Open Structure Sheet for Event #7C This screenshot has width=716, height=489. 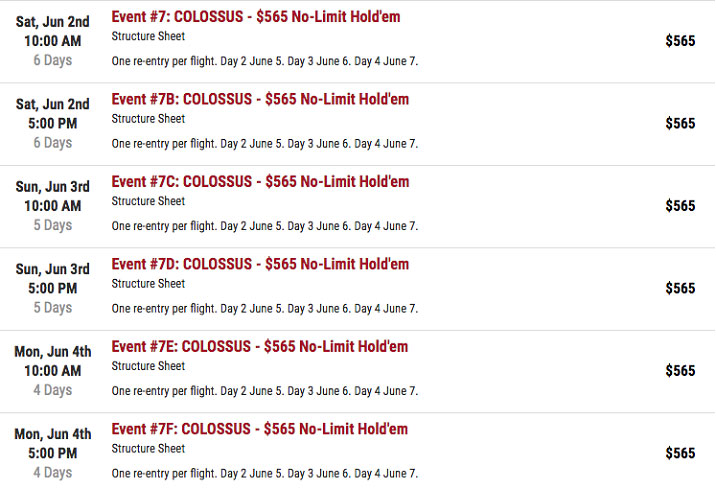pos(148,201)
